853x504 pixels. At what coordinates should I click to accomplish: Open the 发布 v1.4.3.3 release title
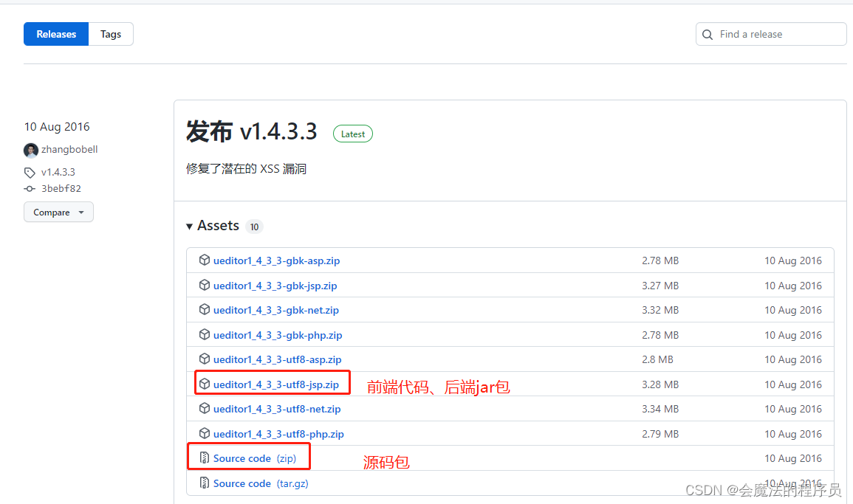tap(251, 131)
